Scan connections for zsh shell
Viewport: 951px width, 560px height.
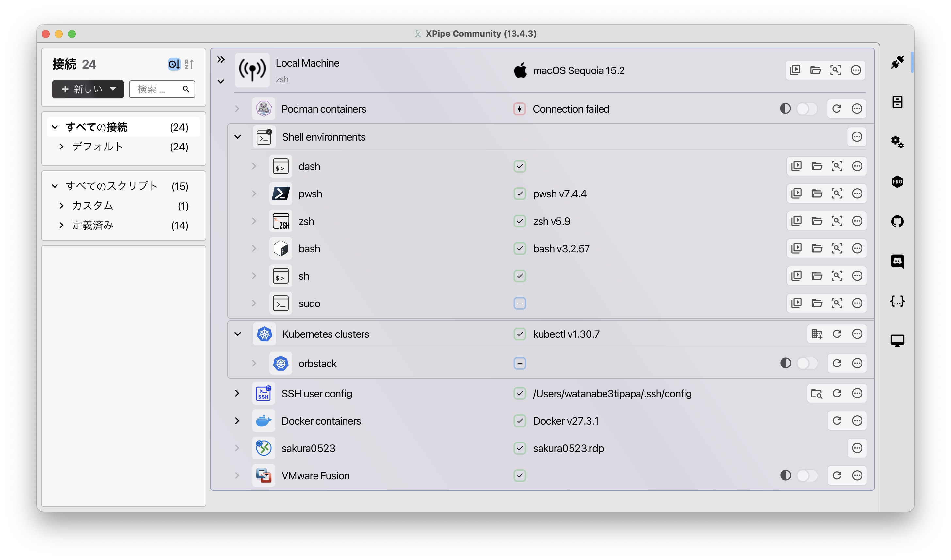837,221
